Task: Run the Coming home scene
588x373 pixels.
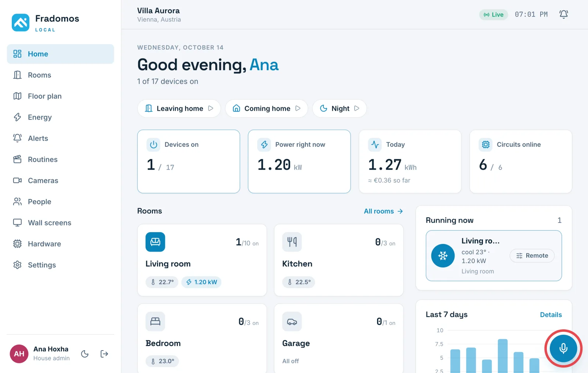Action: 266,109
